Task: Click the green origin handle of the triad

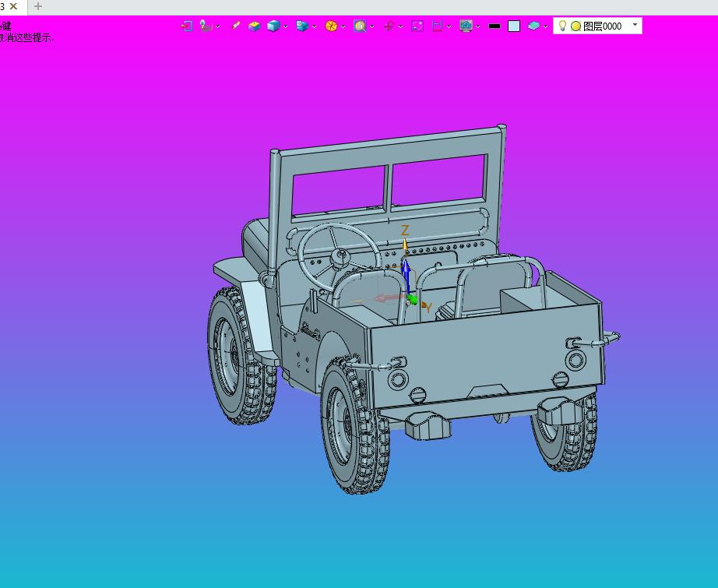Action: 412,300
